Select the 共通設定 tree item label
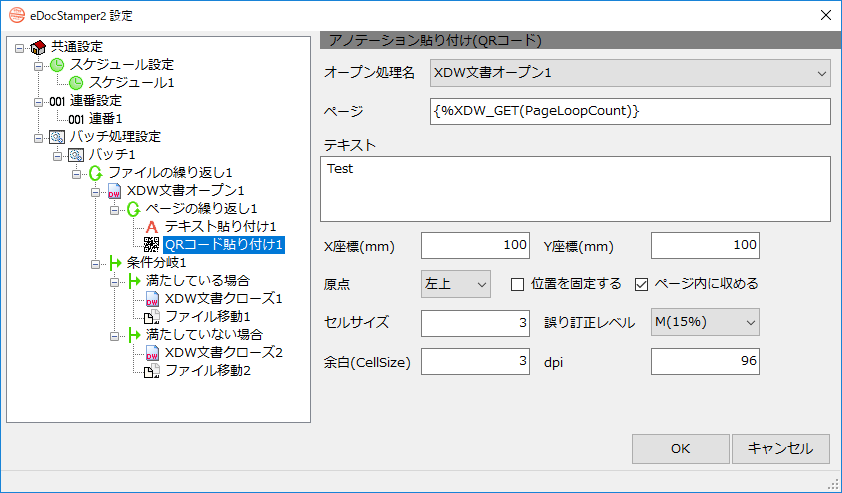Image resolution: width=842 pixels, height=493 pixels. click(76, 47)
